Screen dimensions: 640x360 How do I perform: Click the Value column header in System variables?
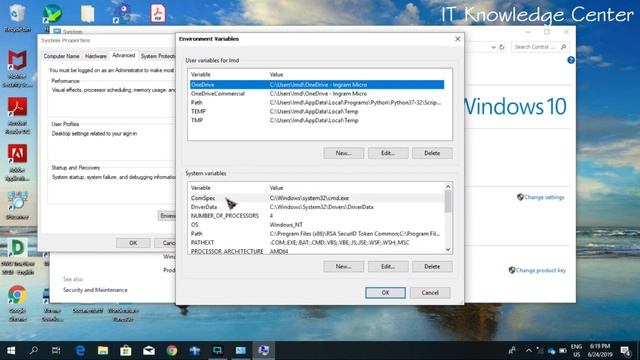355,188
